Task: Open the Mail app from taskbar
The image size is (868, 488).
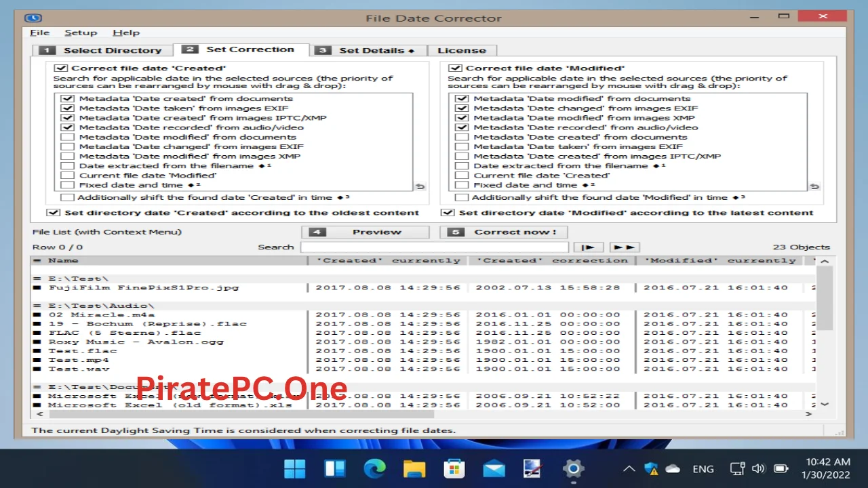Action: point(494,468)
